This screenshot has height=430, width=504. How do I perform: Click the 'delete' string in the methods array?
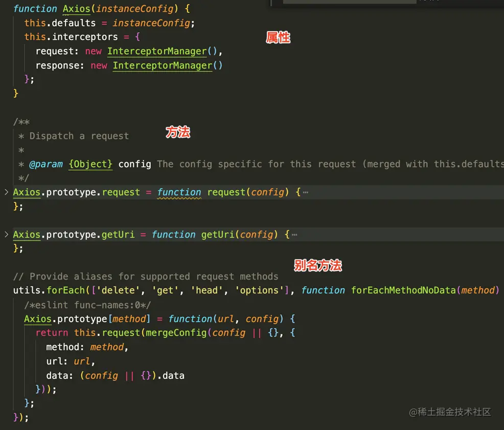click(x=118, y=290)
